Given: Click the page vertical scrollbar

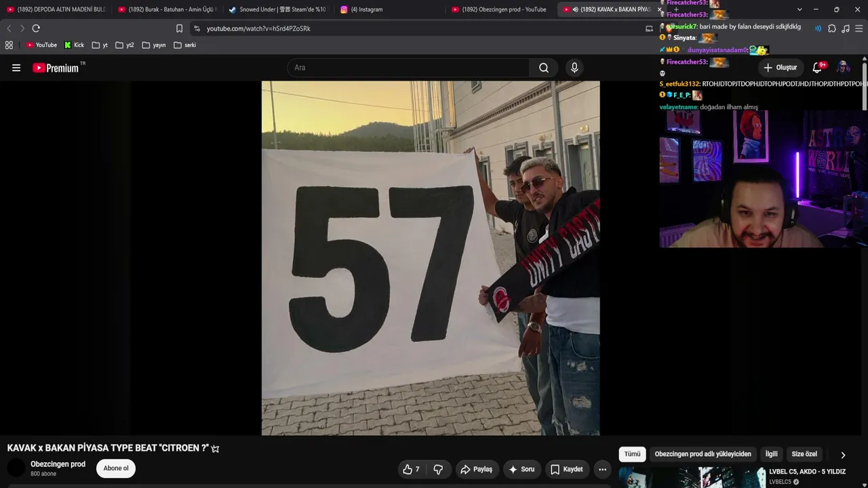Looking at the screenshot, I should 865,87.
